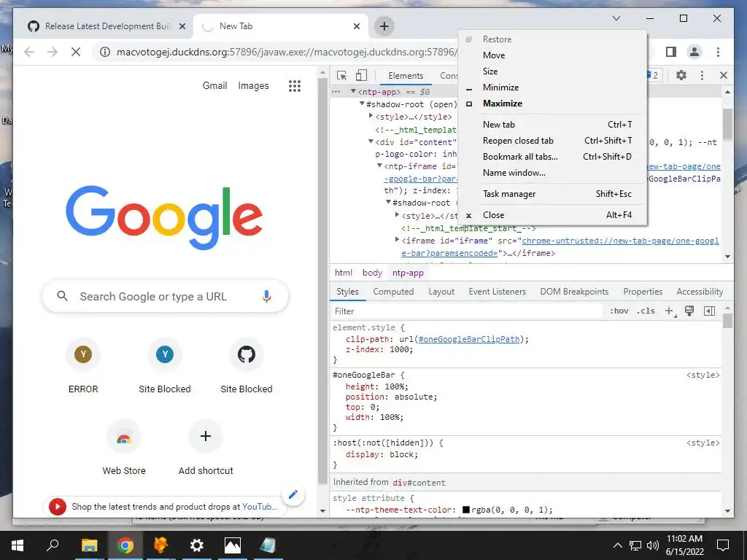This screenshot has width=747, height=560.
Task: Open the GitHub Site Blocked shortcut
Action: (247, 367)
